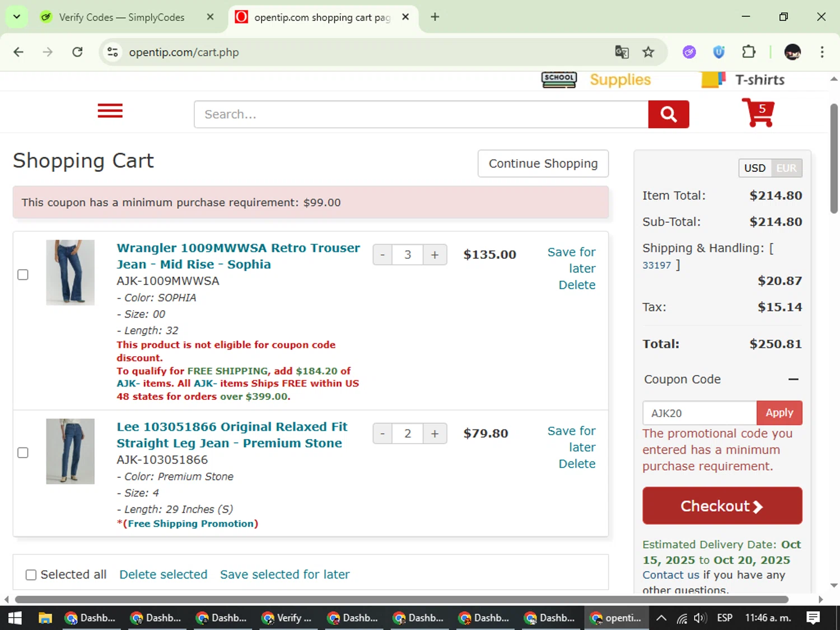Click the School Supplies logo icon
The height and width of the screenshot is (630, 840).
559,80
